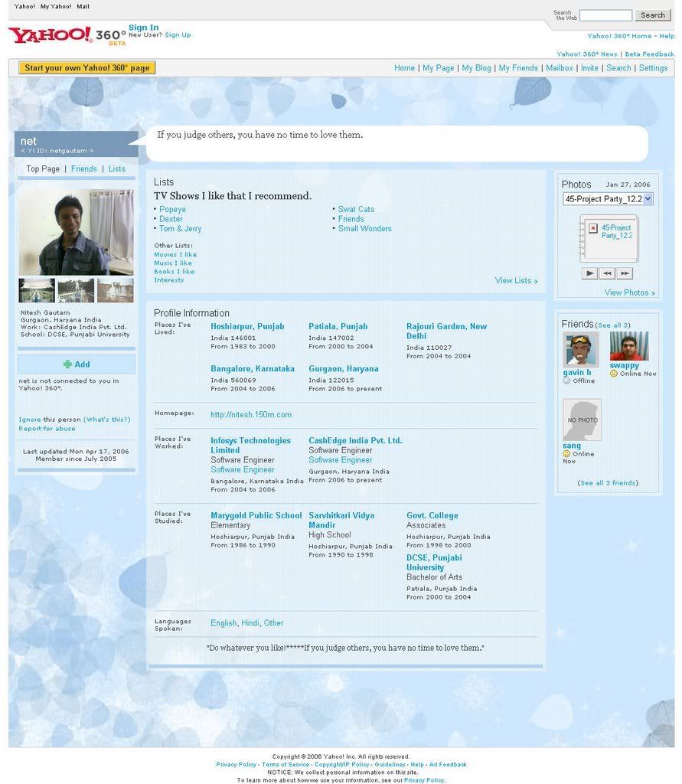Open the Small Wonders list item
The image size is (682, 784).
365,228
